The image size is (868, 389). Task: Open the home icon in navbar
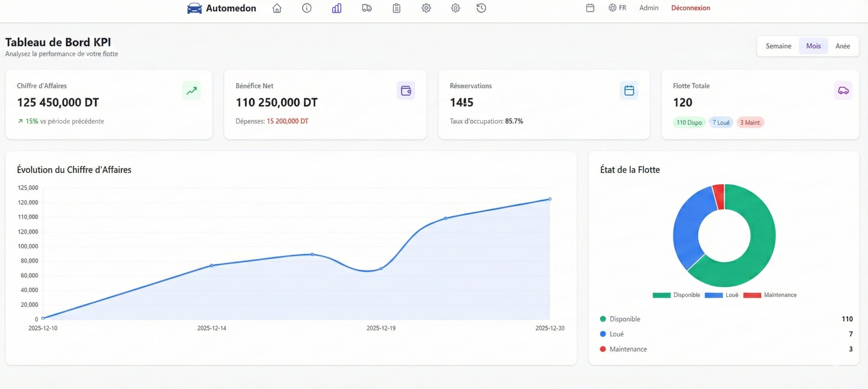(277, 8)
